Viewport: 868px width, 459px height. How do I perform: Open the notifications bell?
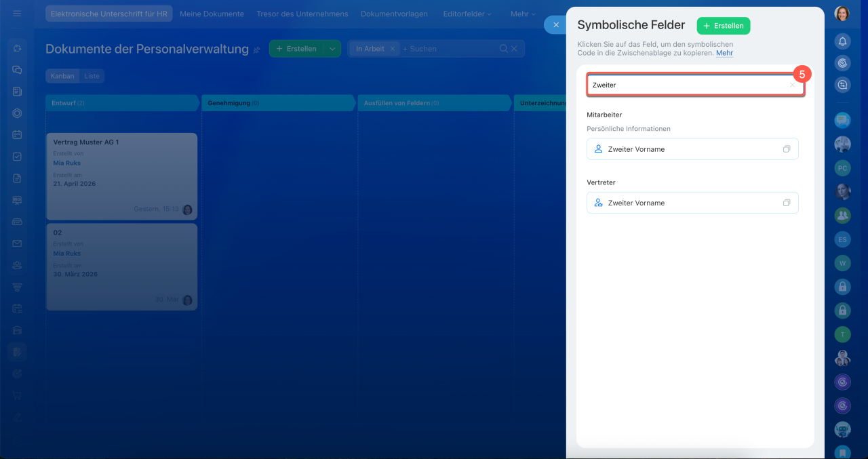click(842, 41)
